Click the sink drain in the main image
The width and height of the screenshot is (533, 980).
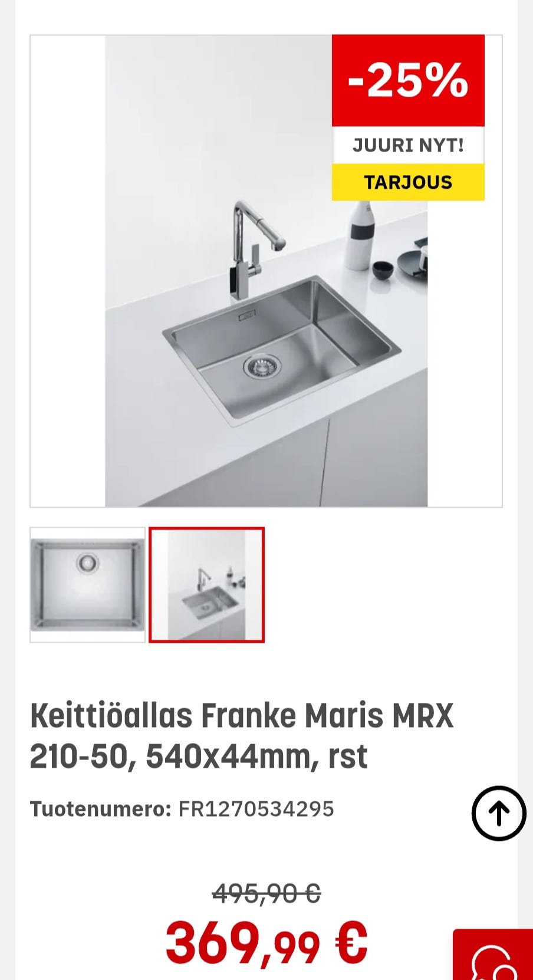[x=262, y=366]
